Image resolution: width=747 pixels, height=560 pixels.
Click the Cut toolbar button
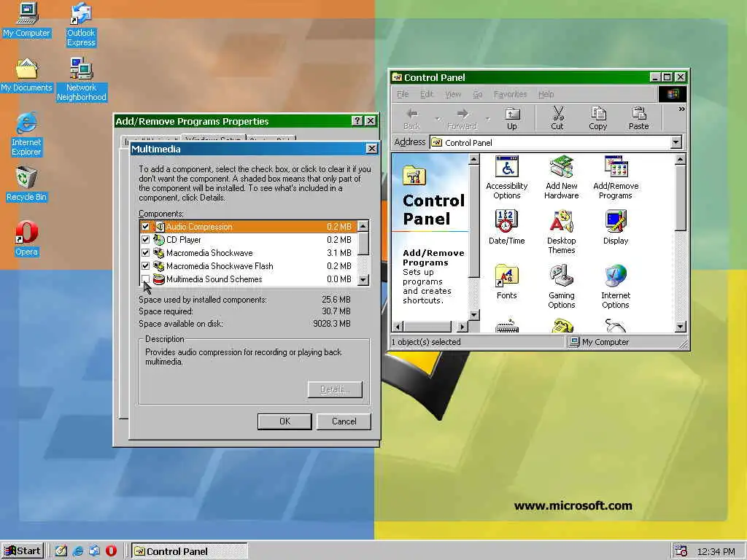click(557, 118)
